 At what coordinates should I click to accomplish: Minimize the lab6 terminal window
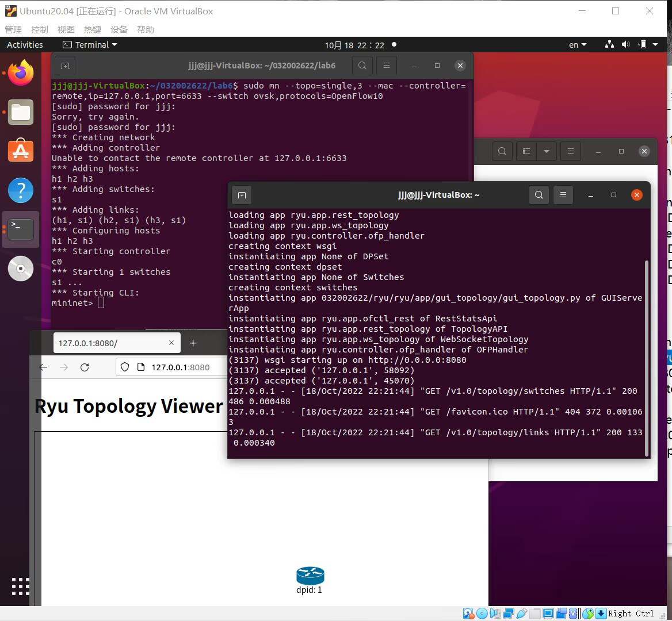click(x=414, y=66)
